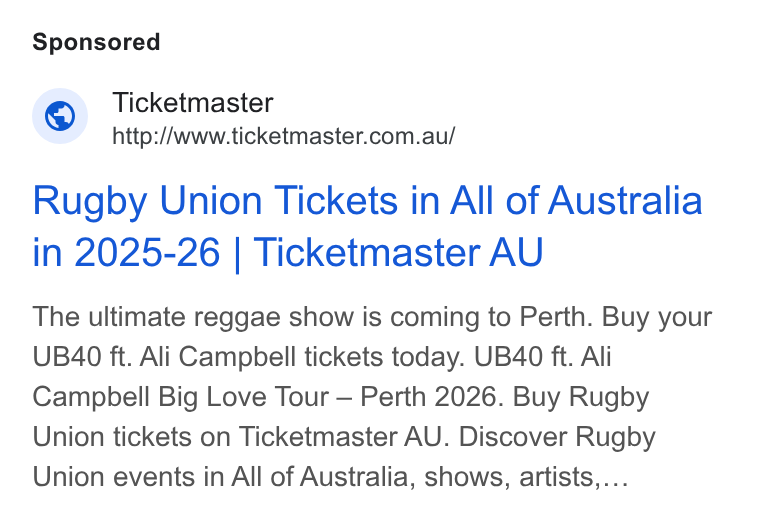Click 'in 2025-26 | Ticketmaster AU' headline line
This screenshot has width=760, height=518.
coord(287,252)
